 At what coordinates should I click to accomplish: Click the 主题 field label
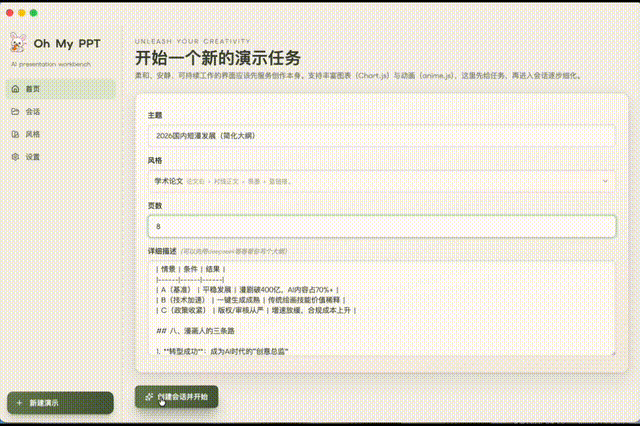[155, 115]
